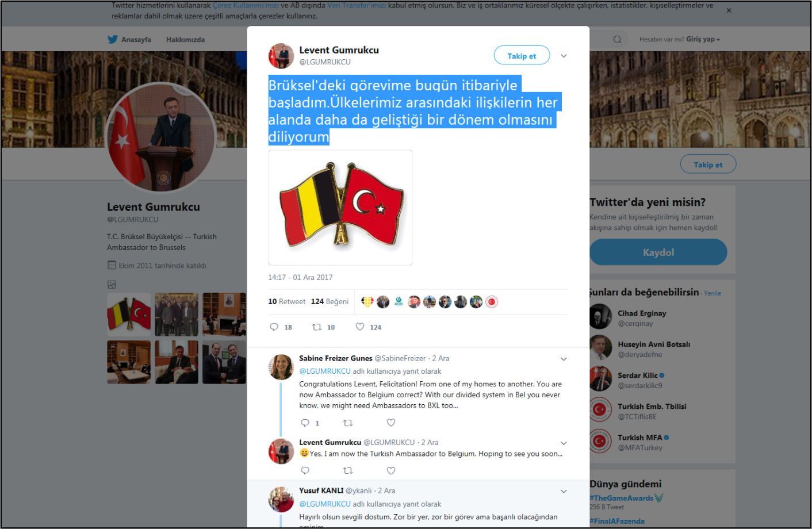Screen dimensions: 812x529
Task: Retweet the main tweet by Levent Gumrukcu
Action: click(316, 327)
